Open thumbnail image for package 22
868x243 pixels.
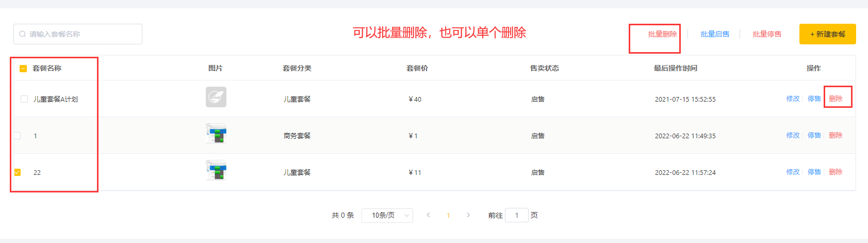point(216,170)
